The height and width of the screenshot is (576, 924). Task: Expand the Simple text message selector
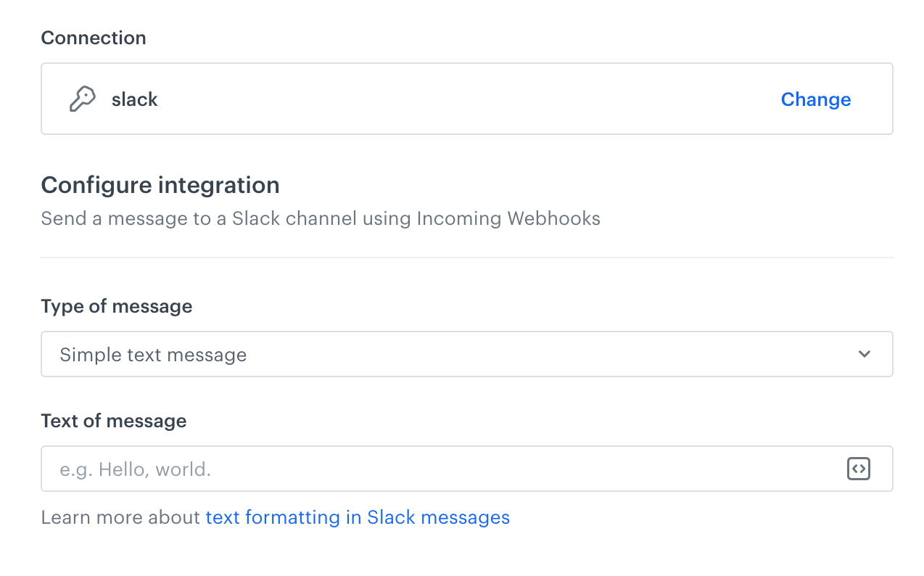(466, 354)
